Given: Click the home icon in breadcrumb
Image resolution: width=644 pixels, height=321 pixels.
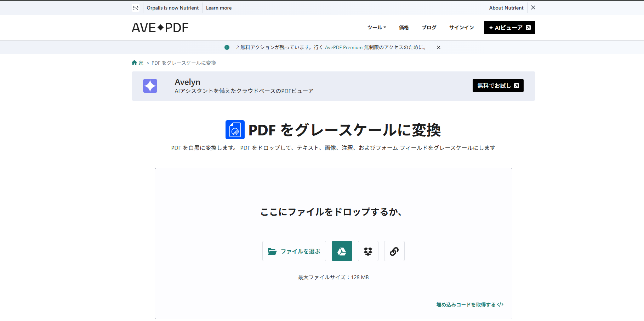Looking at the screenshot, I should [x=134, y=63].
